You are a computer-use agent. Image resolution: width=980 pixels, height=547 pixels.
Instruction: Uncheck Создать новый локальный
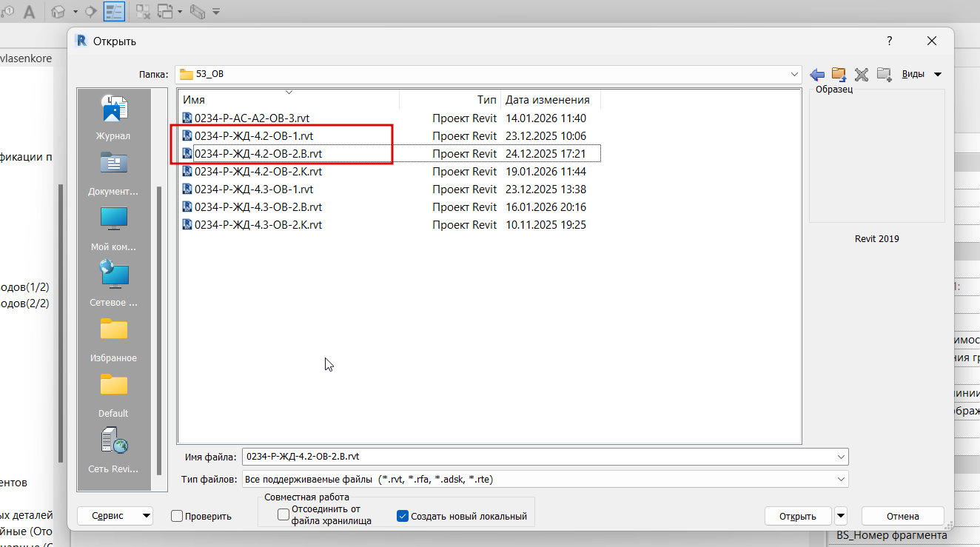(403, 516)
